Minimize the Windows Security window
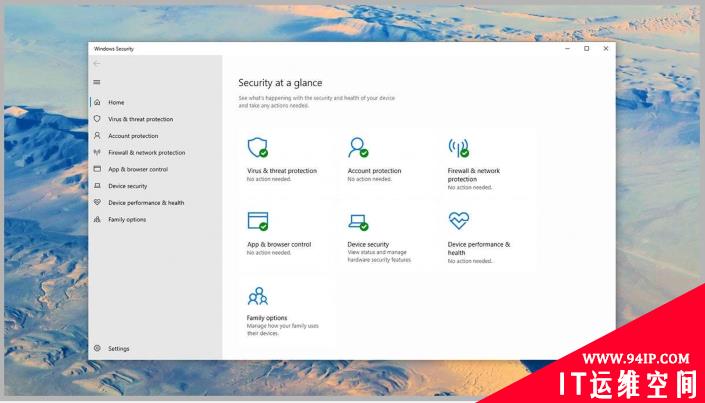The height and width of the screenshot is (403, 705). [568, 49]
